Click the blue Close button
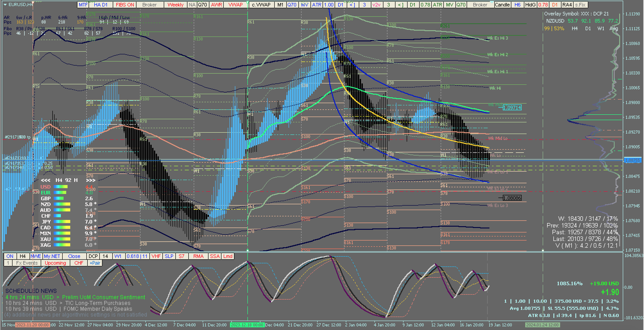The width and height of the screenshot is (644, 330). coord(74,256)
